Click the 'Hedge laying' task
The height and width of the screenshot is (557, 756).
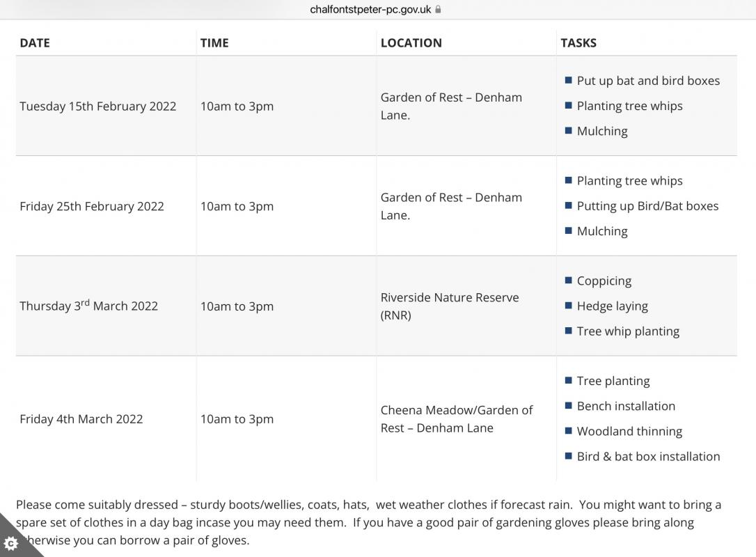click(613, 306)
